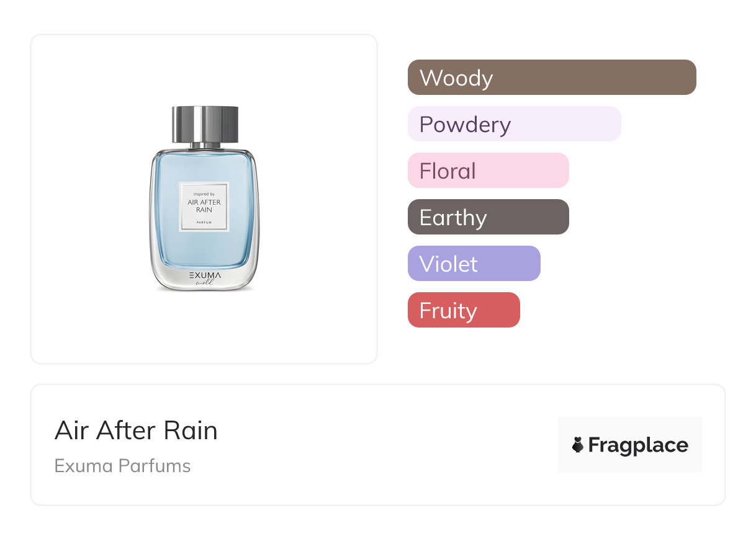This screenshot has height=536, width=756.
Task: Select the Woody accord bar
Action: click(551, 78)
